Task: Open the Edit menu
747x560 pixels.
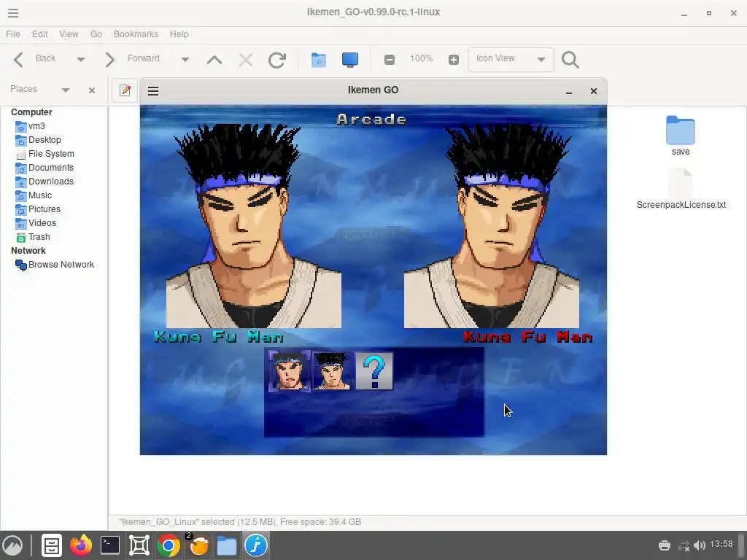Action: click(39, 34)
